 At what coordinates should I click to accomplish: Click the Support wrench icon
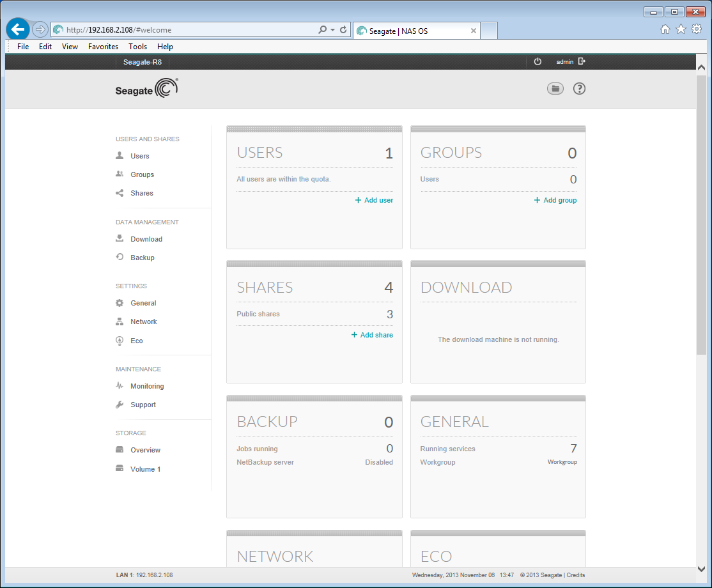[x=120, y=405]
